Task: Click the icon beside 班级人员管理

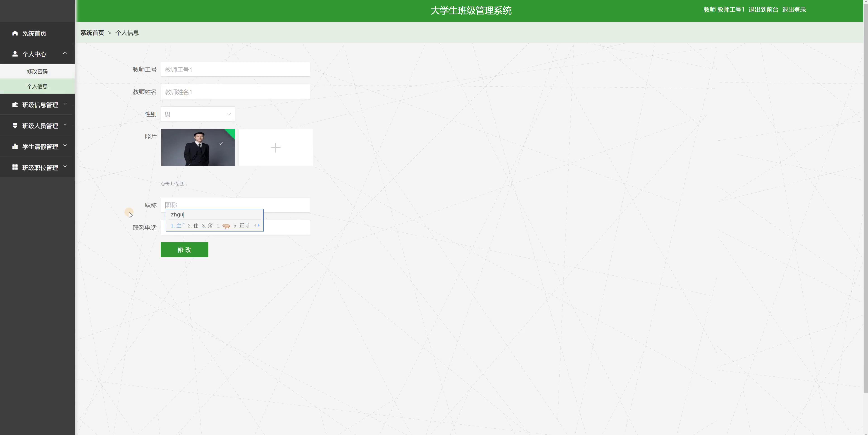Action: click(x=15, y=125)
